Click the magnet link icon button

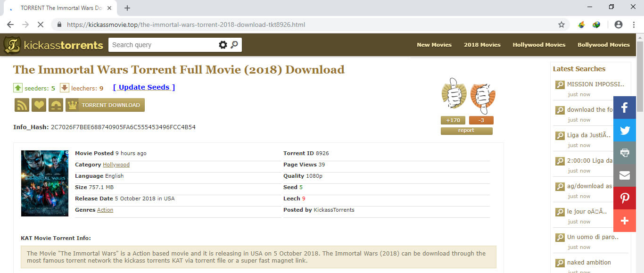click(x=56, y=105)
